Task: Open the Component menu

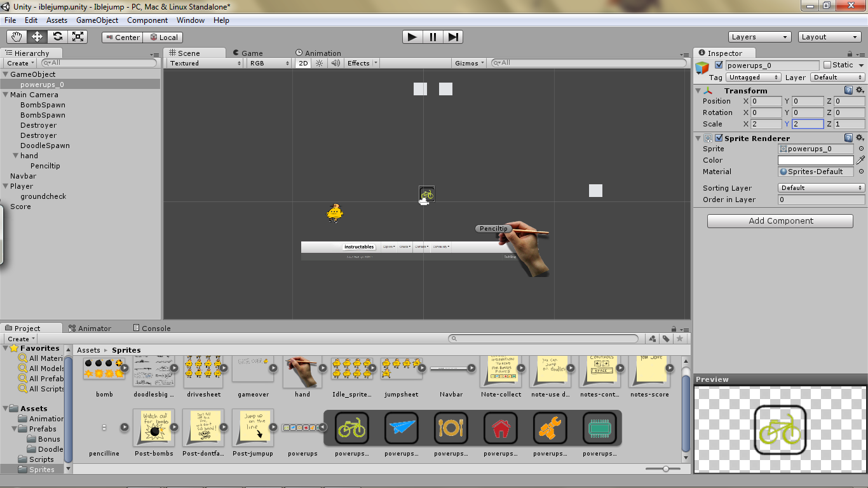Action: coord(147,20)
